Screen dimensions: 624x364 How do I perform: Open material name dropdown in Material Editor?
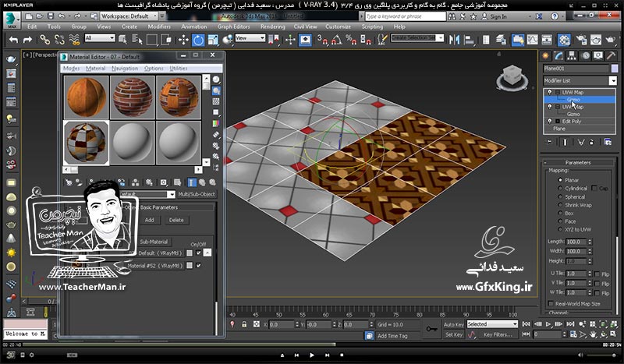pyautogui.click(x=171, y=194)
